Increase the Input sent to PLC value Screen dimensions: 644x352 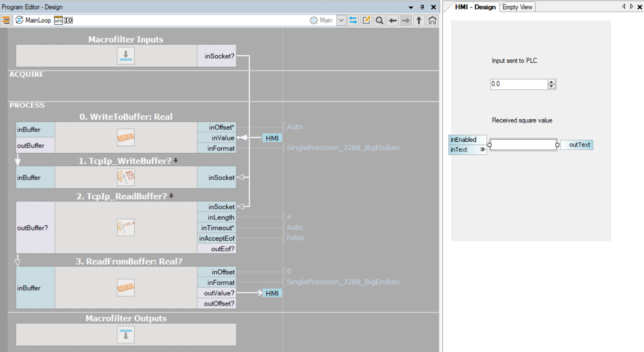[x=551, y=82]
